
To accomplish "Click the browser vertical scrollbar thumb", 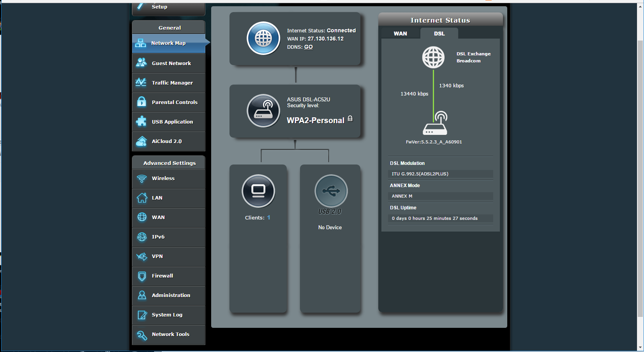I will pyautogui.click(x=640, y=179).
